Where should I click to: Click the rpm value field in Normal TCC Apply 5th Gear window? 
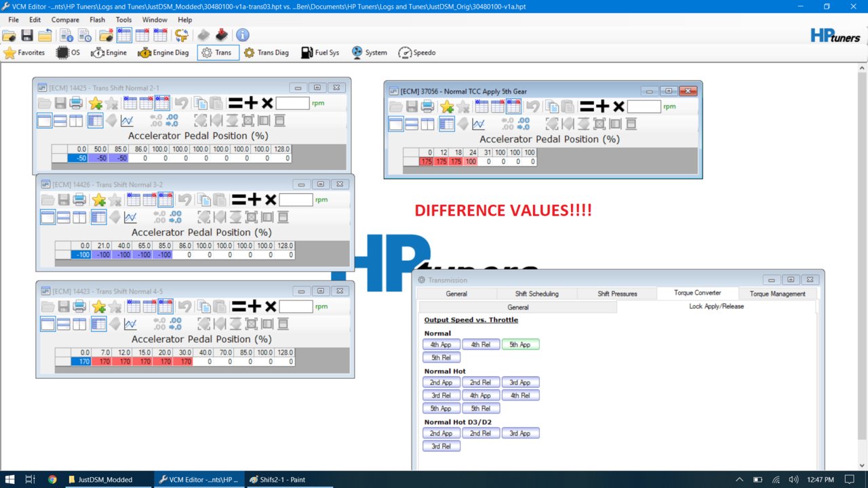click(x=644, y=106)
